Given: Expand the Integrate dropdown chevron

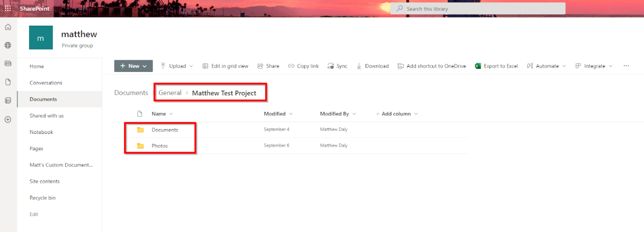Looking at the screenshot, I should coord(611,66).
